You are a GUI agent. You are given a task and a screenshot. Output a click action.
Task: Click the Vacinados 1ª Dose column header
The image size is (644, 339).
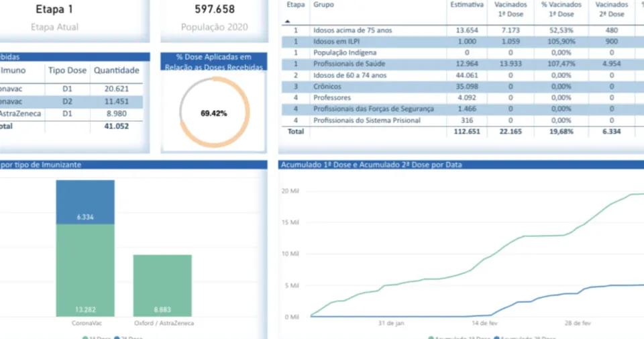[511, 9]
